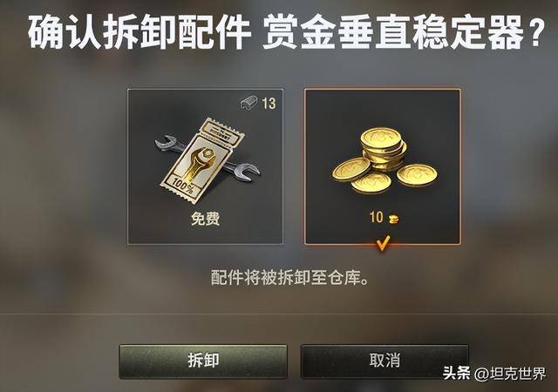Screen dimensions: 558x392
Task: Select the free demount kit option card
Action: click(206, 167)
